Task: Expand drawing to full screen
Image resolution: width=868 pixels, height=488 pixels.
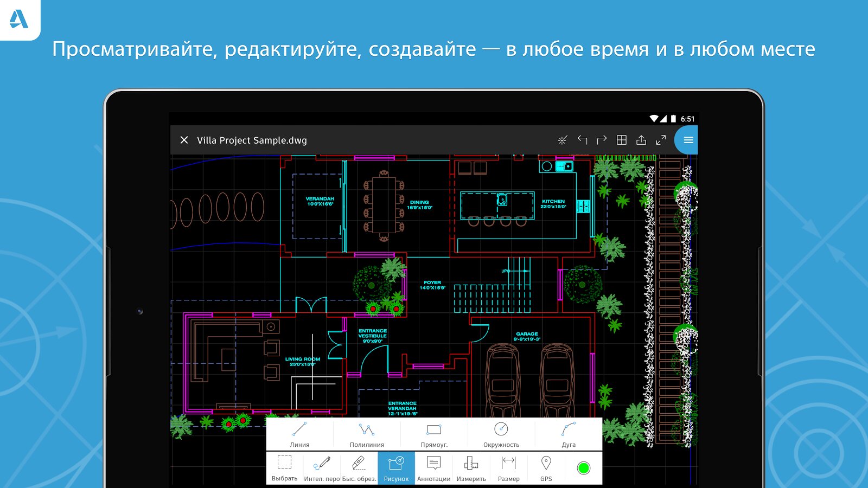Action: tap(661, 140)
